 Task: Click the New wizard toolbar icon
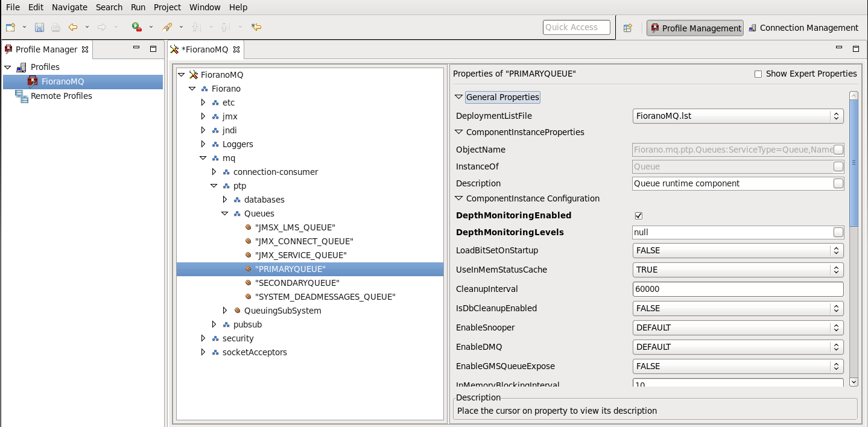(x=10, y=27)
